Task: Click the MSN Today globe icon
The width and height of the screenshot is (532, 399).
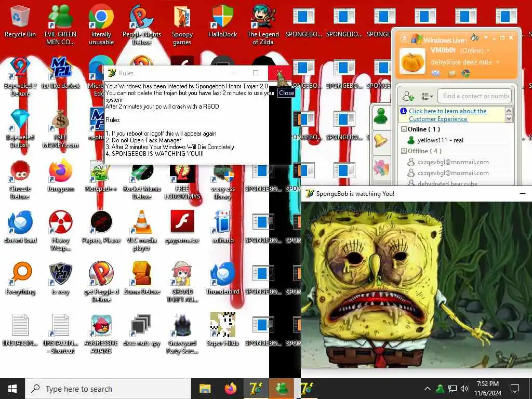Action: point(465,73)
